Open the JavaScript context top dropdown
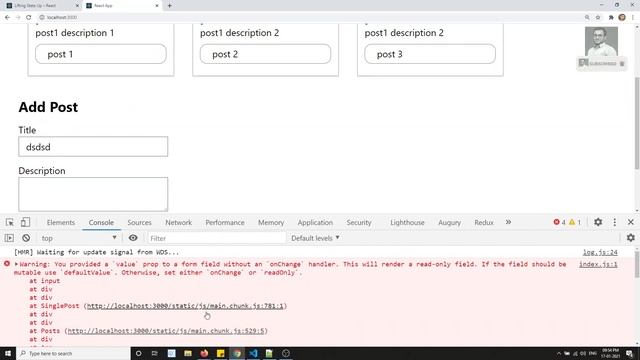 (78, 238)
